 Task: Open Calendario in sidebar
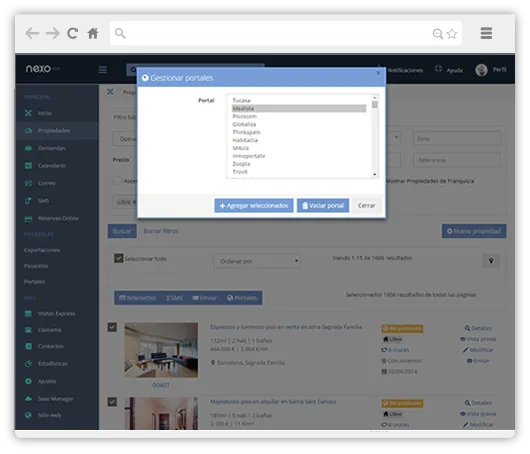click(51, 166)
